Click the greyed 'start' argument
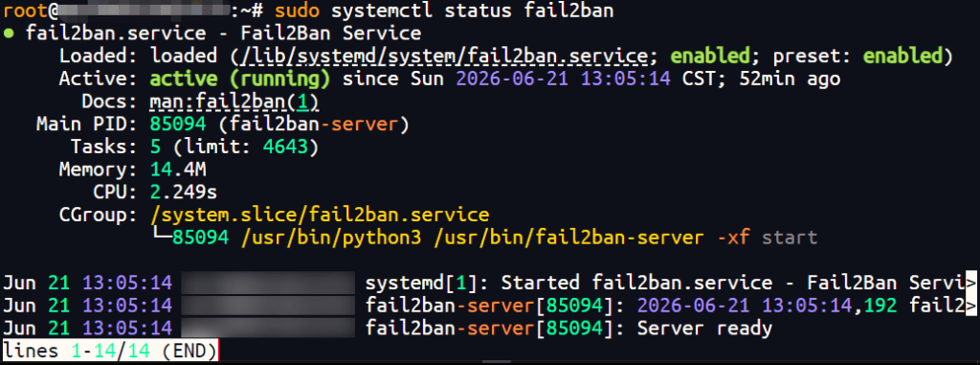The image size is (980, 365). click(x=790, y=238)
